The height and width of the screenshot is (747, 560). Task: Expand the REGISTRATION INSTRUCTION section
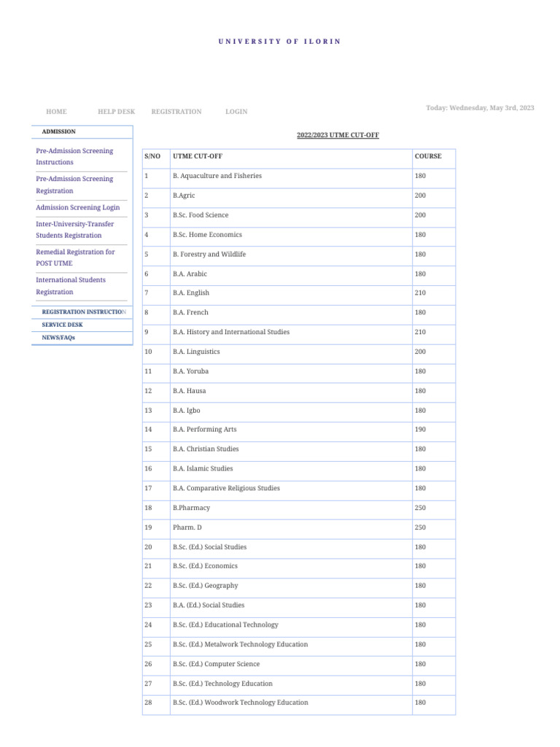(x=83, y=311)
